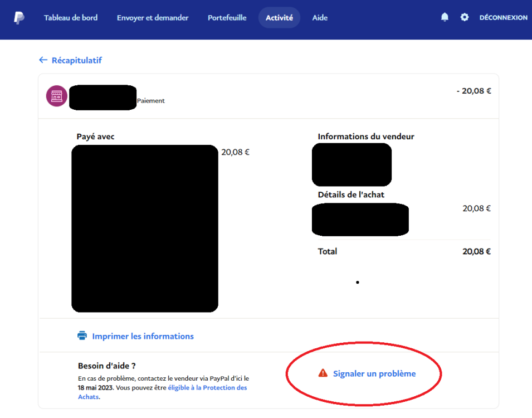Click Informations du vendeur heading
The width and height of the screenshot is (532, 418).
point(366,137)
